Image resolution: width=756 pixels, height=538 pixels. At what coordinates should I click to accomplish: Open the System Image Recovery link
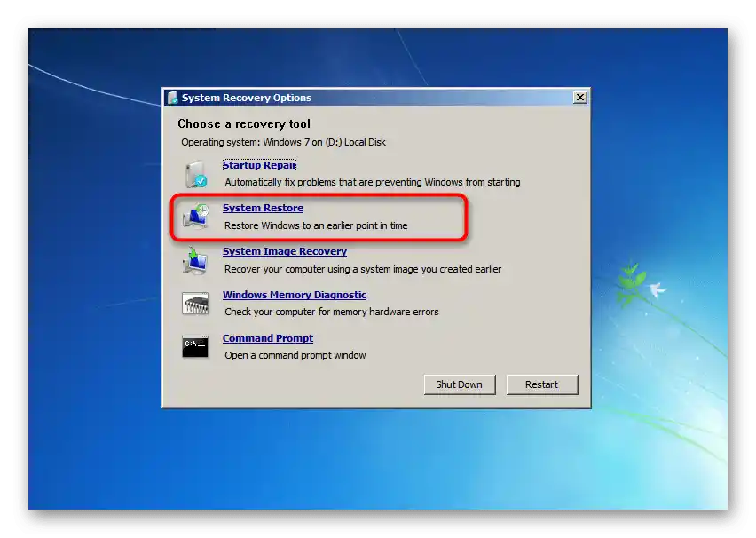click(x=285, y=251)
